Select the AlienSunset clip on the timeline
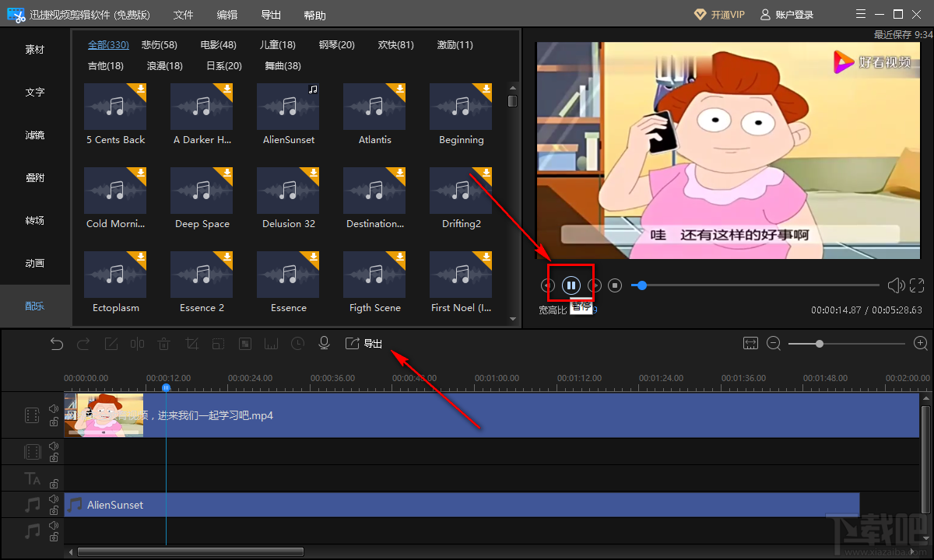Image resolution: width=934 pixels, height=560 pixels. point(462,505)
